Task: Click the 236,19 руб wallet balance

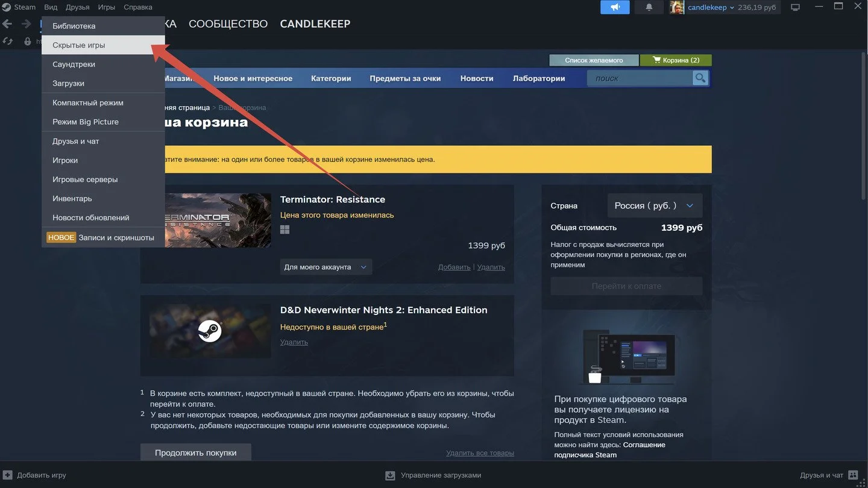Action: pos(758,7)
